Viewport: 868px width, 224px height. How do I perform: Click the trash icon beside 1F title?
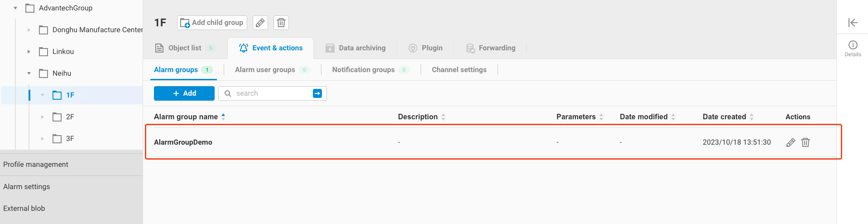281,23
